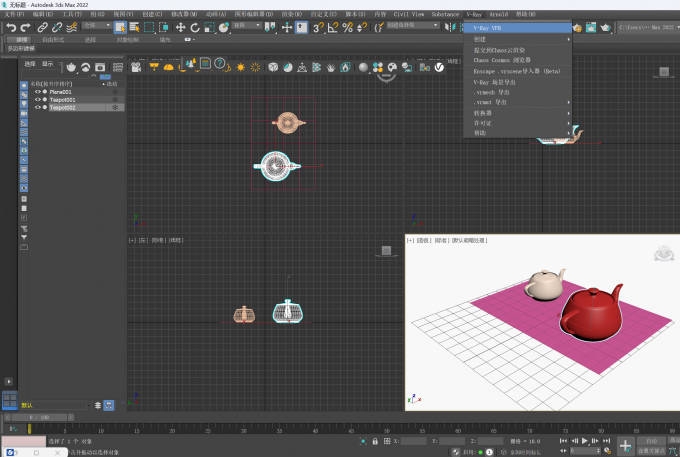Open the project path dropdown
Viewport: 680px width, 457px height.
(x=648, y=27)
